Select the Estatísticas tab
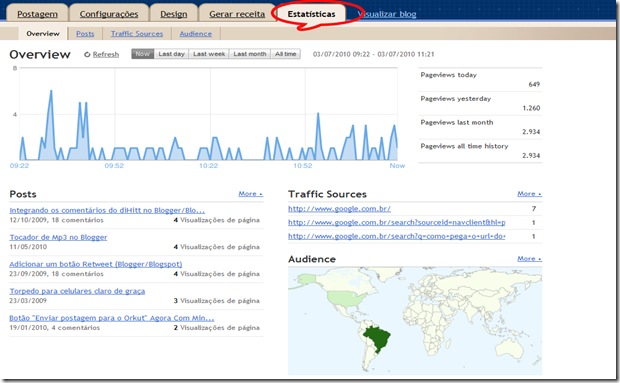Viewport: 620px width, 383px height. 312,14
